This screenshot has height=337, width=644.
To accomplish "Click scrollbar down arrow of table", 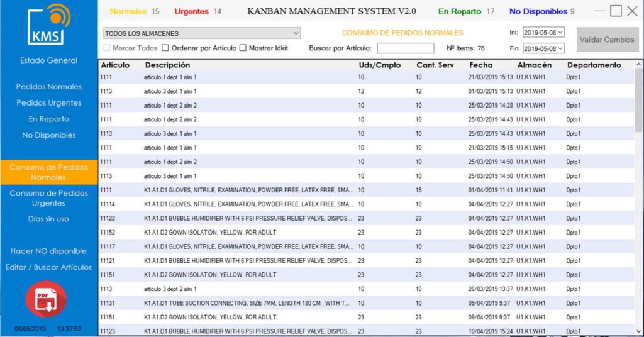I will click(x=638, y=331).
